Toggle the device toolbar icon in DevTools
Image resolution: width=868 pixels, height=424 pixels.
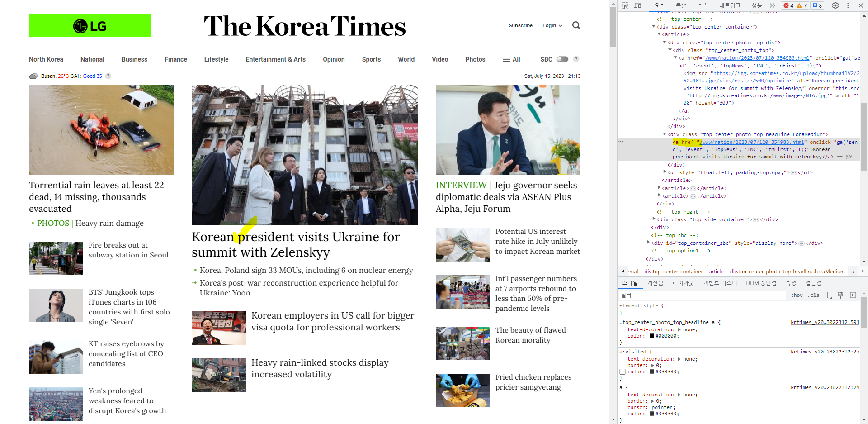637,5
